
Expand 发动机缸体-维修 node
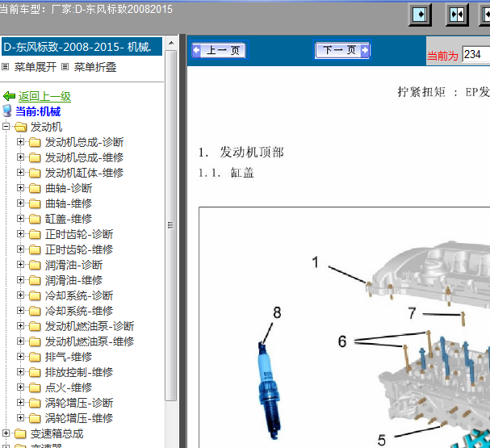[x=20, y=173]
